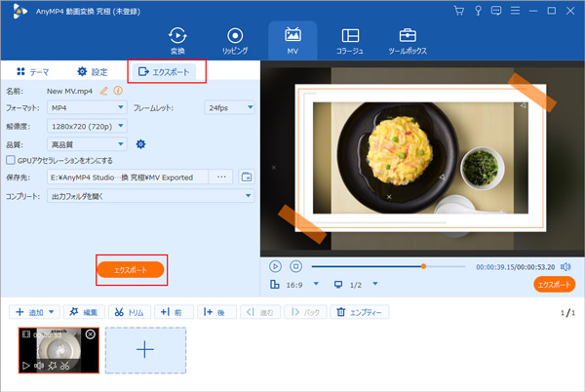This screenshot has height=392, width=585.
Task: Open the コラージュ collage tab
Action: point(350,41)
